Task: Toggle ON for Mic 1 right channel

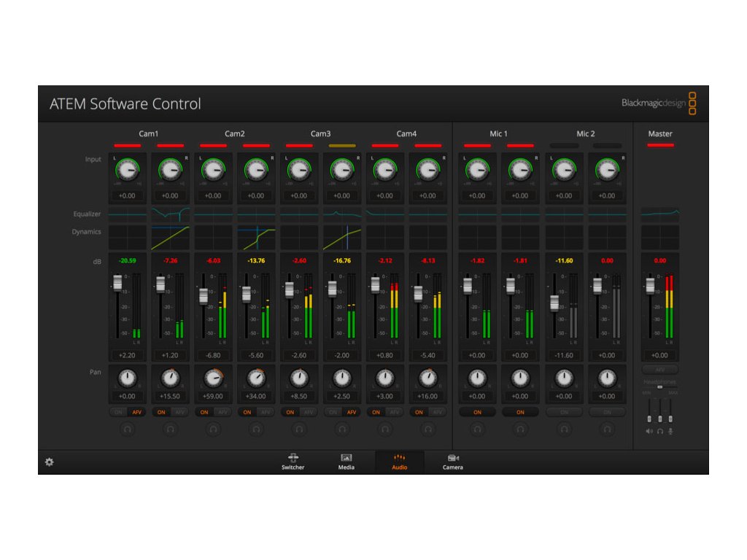Action: point(520,413)
